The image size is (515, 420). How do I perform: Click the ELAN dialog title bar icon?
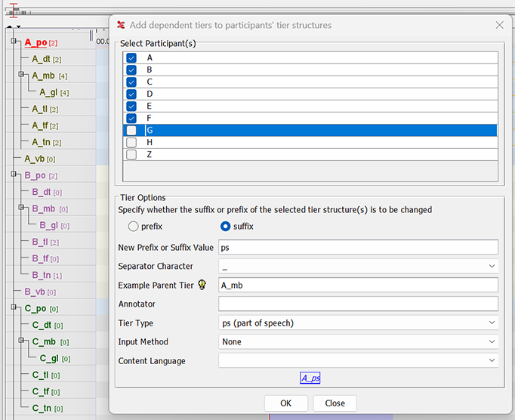tap(121, 25)
